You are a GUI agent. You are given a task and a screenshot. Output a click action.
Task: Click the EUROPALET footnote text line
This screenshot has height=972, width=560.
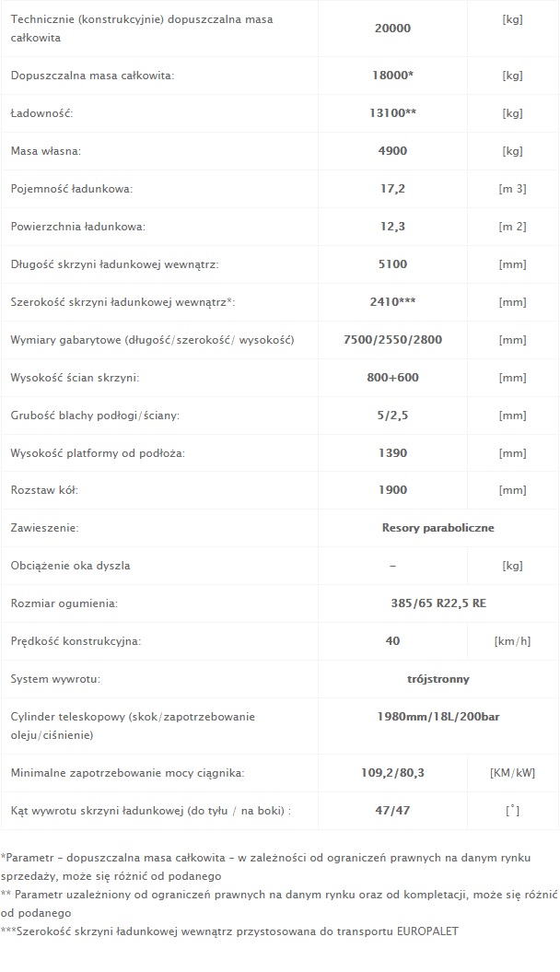coord(229,931)
